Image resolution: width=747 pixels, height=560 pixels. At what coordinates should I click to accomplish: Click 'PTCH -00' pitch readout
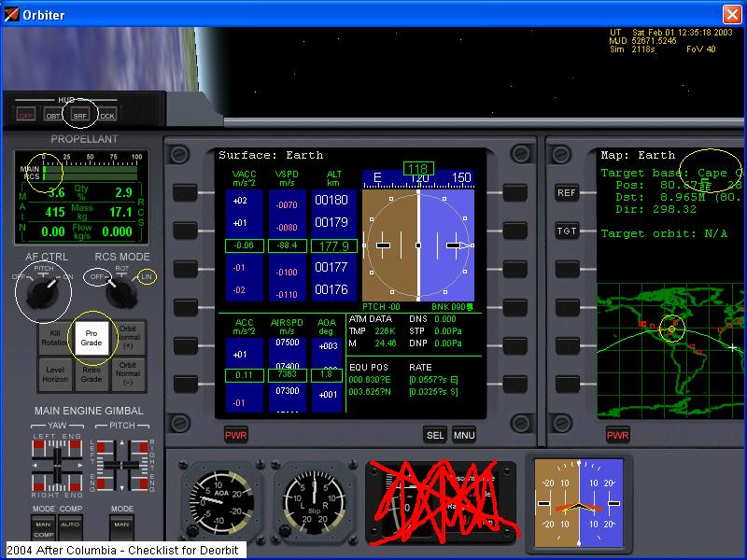381,307
